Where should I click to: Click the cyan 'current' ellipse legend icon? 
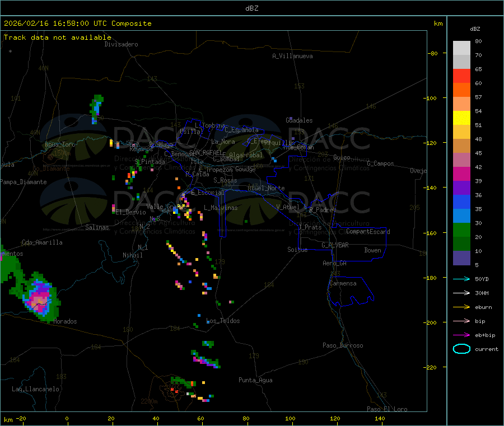pos(461,349)
